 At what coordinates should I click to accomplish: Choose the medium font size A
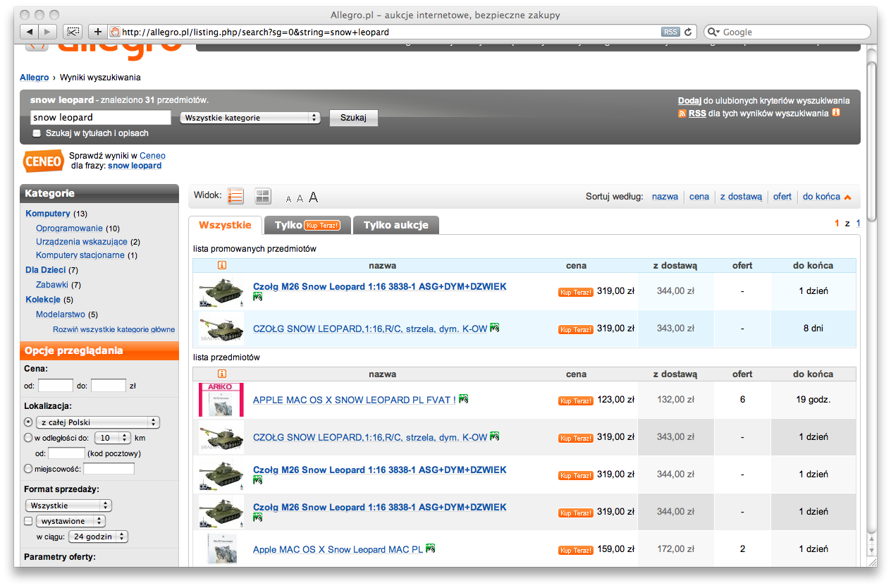click(x=300, y=198)
